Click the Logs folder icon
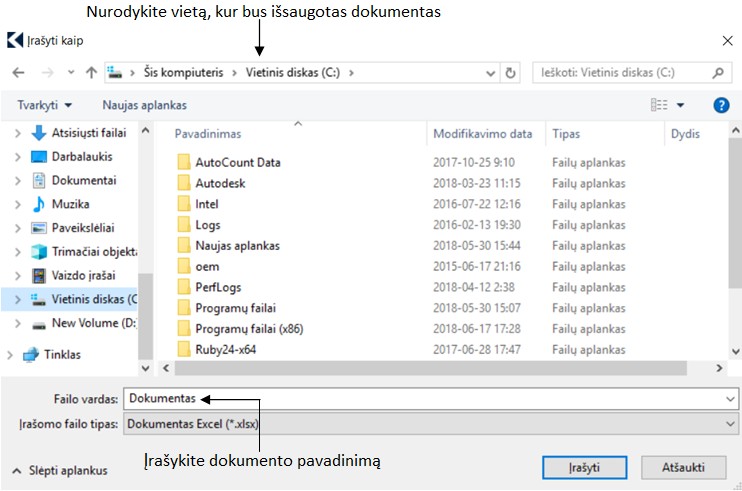The height and width of the screenshot is (491, 742). pyautogui.click(x=184, y=225)
